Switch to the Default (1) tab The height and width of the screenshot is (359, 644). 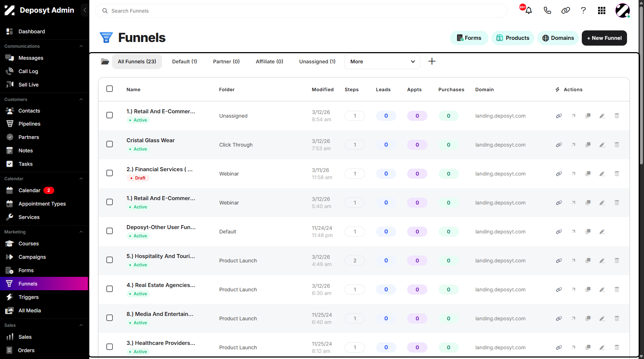(x=184, y=62)
